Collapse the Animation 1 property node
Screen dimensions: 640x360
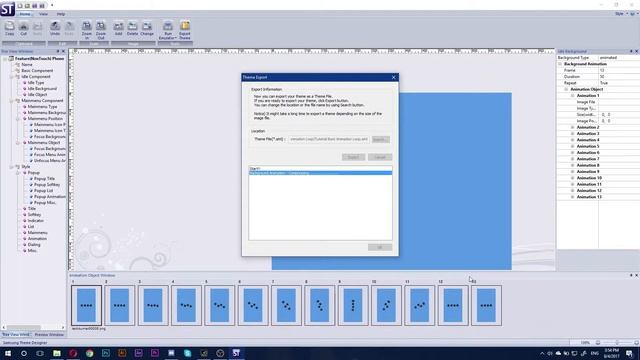point(573,96)
